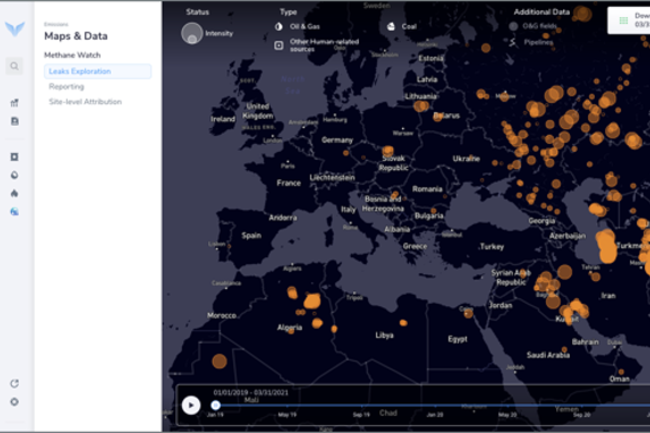The height and width of the screenshot is (433, 650).
Task: Click the Status legend heading
Action: click(x=197, y=12)
